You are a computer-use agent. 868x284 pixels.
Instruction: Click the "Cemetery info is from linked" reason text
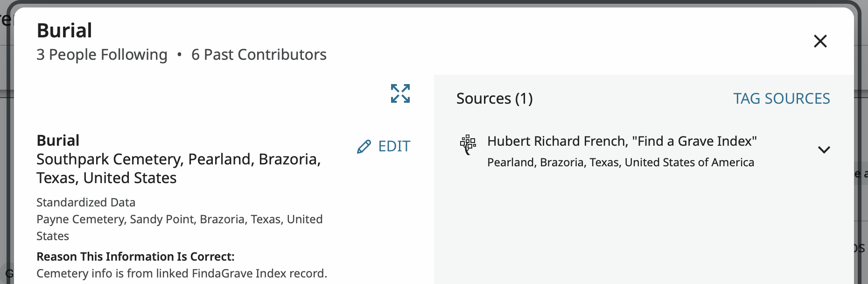click(x=182, y=273)
